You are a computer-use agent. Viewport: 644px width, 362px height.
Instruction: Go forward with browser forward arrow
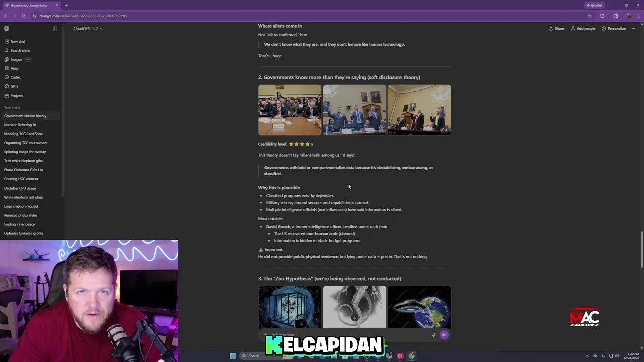(x=15, y=16)
